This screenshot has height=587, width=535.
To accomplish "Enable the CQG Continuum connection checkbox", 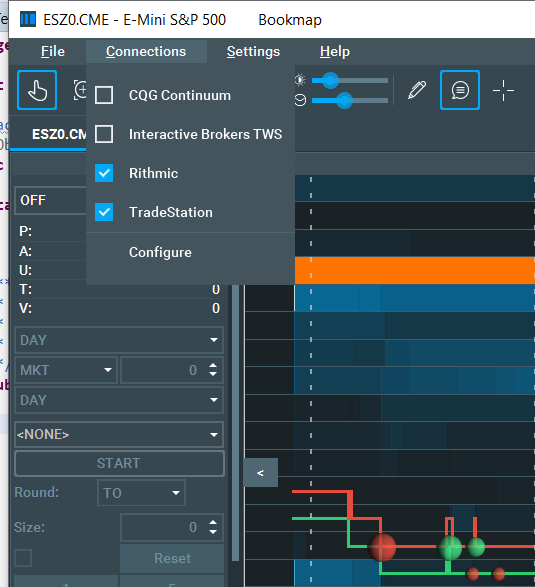I will pyautogui.click(x=104, y=95).
